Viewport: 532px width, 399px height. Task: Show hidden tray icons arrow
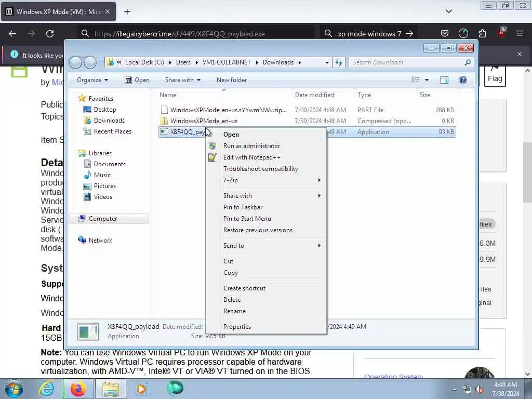pos(454,389)
